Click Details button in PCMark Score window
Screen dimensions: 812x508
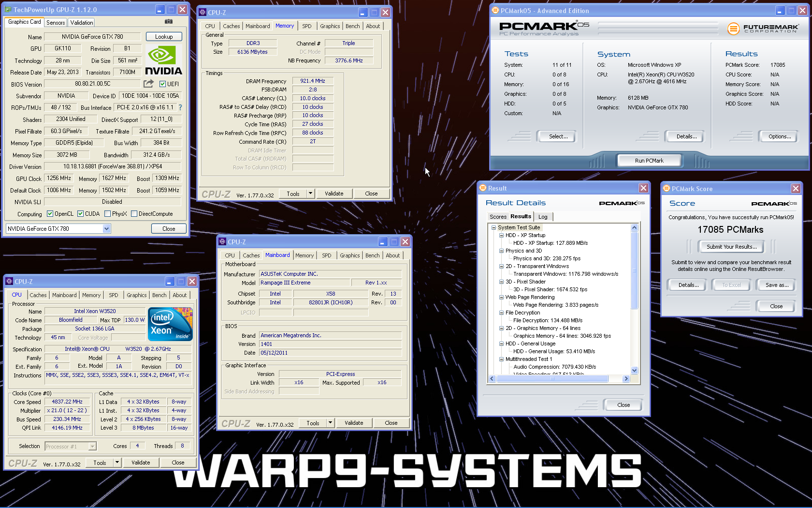(x=688, y=285)
